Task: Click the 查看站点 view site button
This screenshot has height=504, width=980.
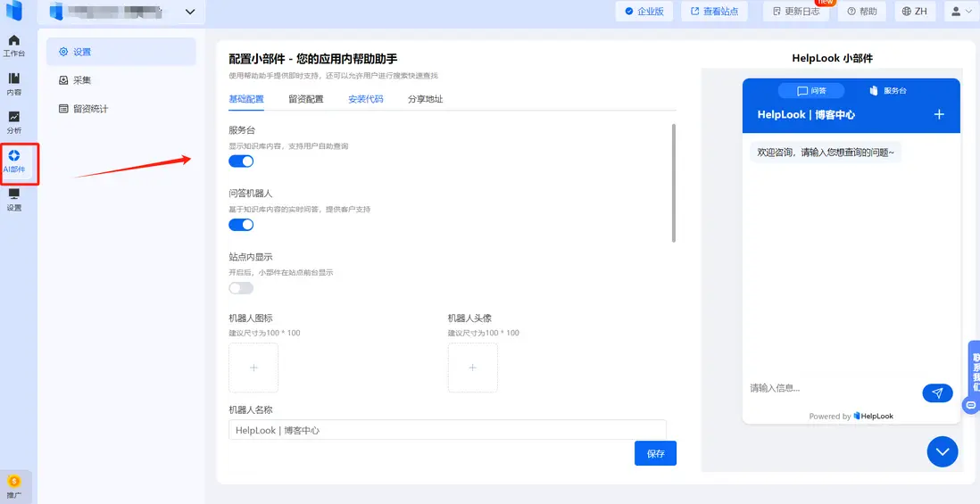Action: point(714,12)
